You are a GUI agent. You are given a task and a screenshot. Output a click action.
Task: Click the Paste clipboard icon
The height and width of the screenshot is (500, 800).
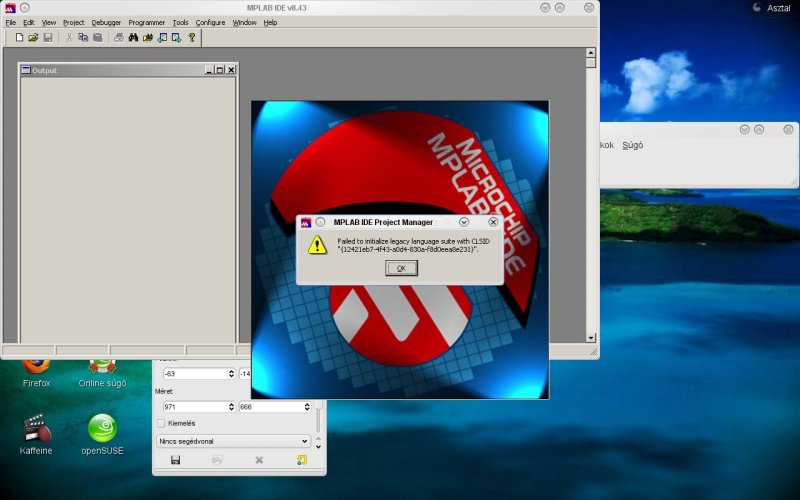(x=97, y=37)
